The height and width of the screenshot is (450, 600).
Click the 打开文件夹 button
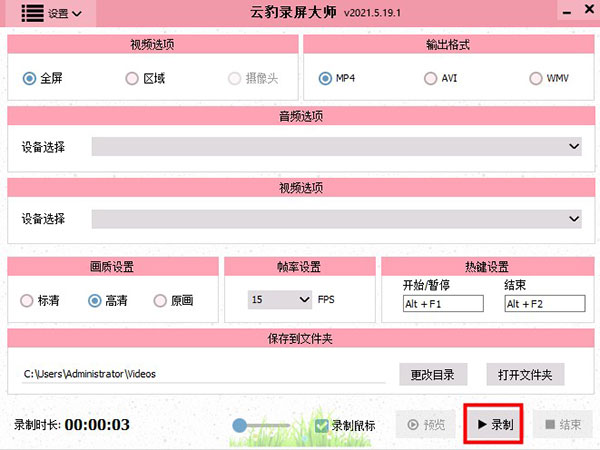pyautogui.click(x=525, y=375)
